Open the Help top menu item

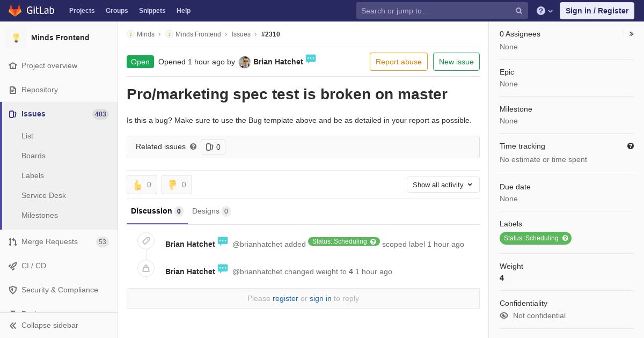point(184,11)
